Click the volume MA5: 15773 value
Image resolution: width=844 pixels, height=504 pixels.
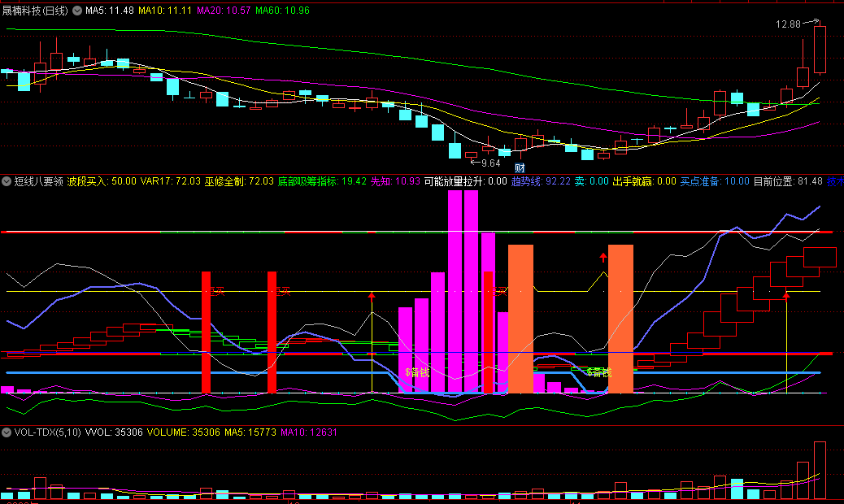250,432
